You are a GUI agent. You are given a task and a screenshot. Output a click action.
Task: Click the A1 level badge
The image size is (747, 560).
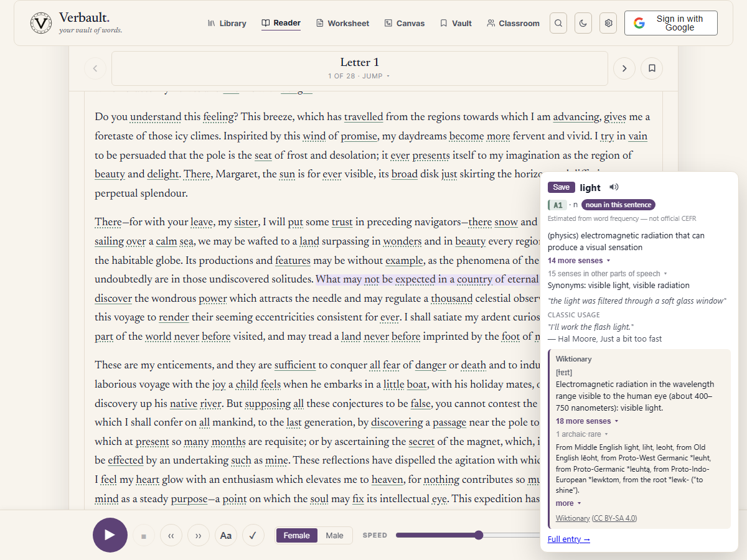point(557,205)
